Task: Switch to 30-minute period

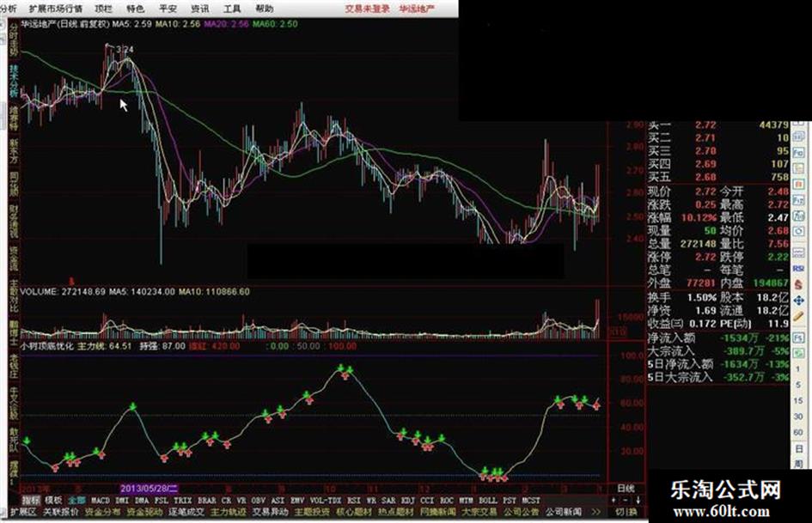Action: coord(798,417)
